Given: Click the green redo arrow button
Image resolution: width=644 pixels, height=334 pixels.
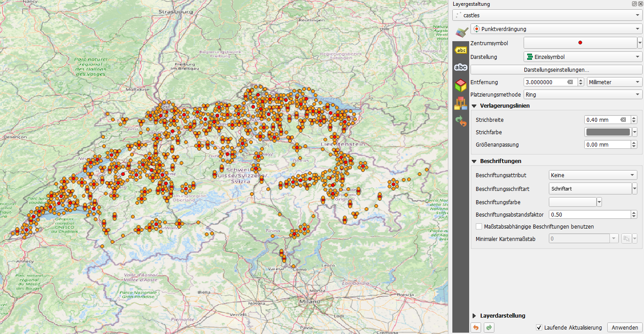Looking at the screenshot, I should click(489, 327).
